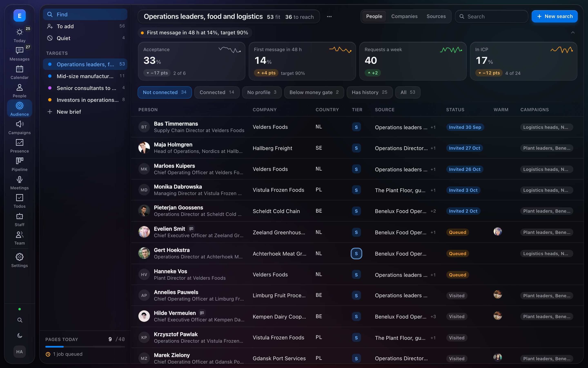Open the First message in 48 h card
The width and height of the screenshot is (588, 368).
(x=302, y=61)
